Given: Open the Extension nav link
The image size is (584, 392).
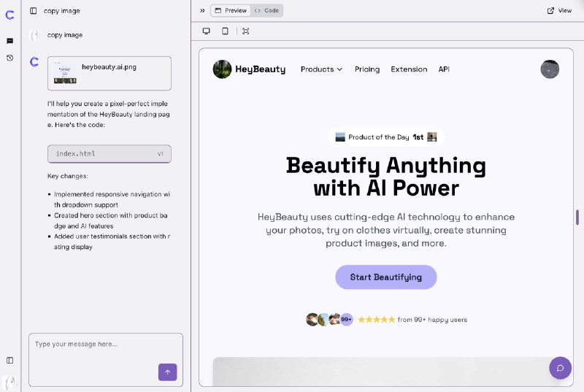Looking at the screenshot, I should click(x=409, y=69).
